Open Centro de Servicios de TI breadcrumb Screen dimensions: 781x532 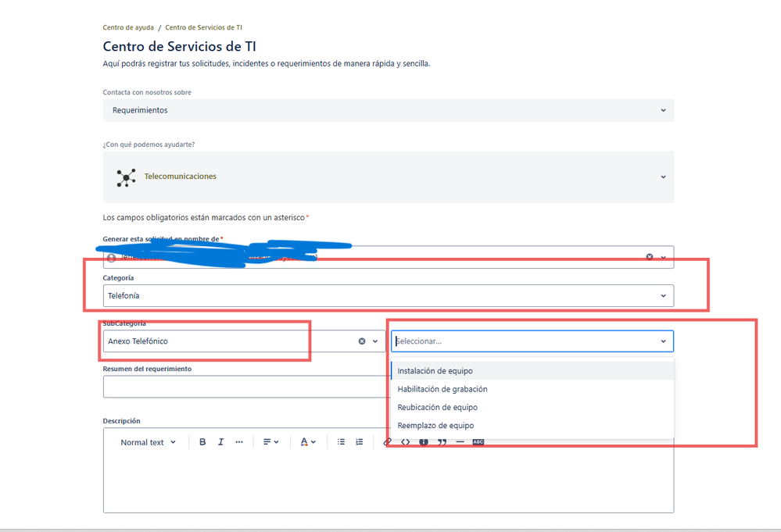click(x=203, y=27)
